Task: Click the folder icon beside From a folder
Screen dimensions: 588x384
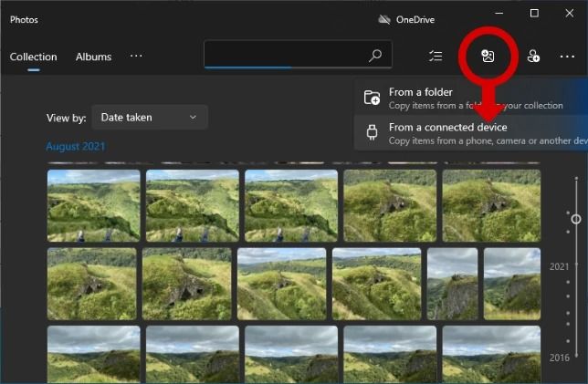Action: click(x=372, y=98)
